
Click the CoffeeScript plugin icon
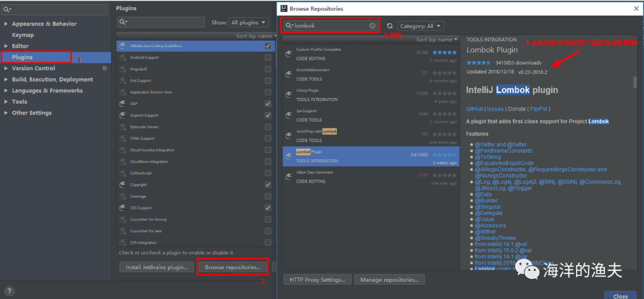[x=122, y=173]
